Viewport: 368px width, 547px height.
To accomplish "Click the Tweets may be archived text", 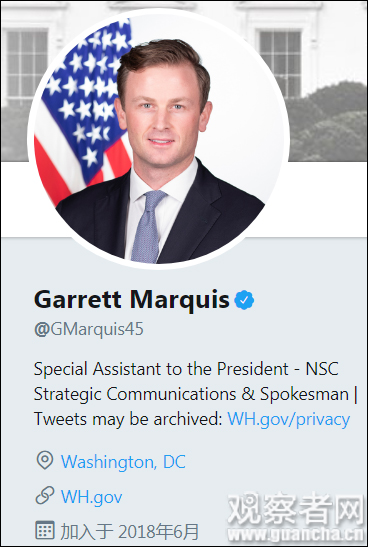I will 128,419.
